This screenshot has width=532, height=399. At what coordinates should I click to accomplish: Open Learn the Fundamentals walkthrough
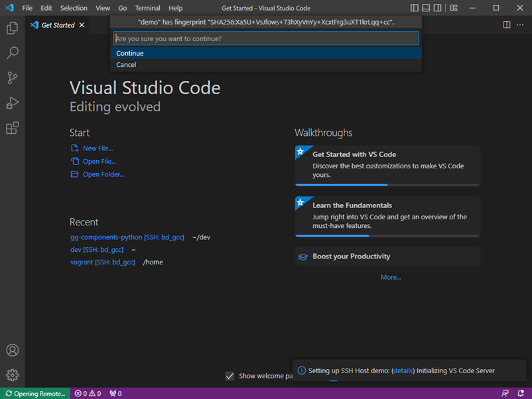[x=387, y=217]
